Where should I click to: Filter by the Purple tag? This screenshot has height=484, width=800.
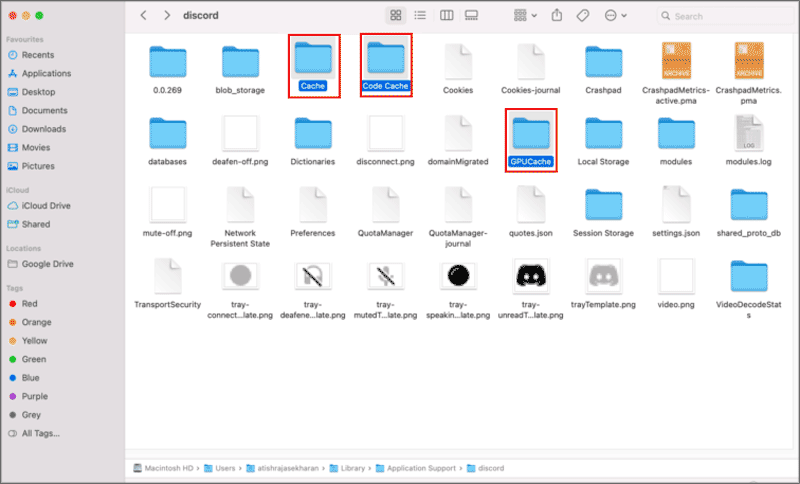pos(29,396)
